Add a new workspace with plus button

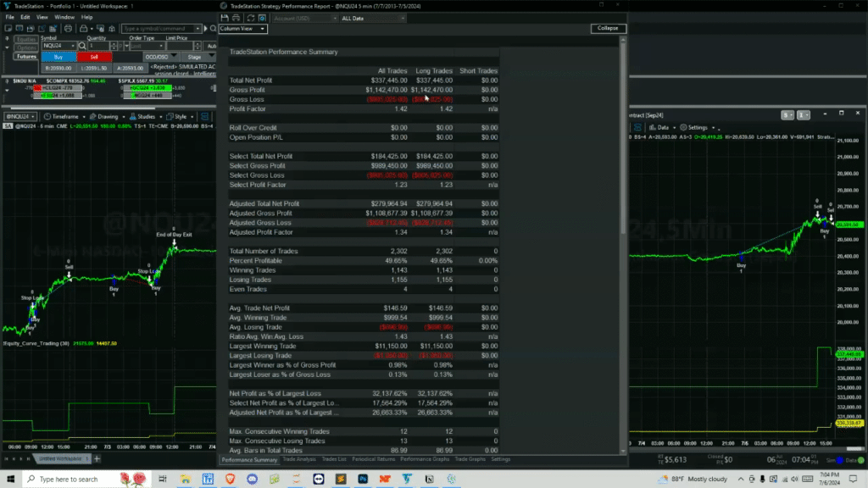click(97, 458)
